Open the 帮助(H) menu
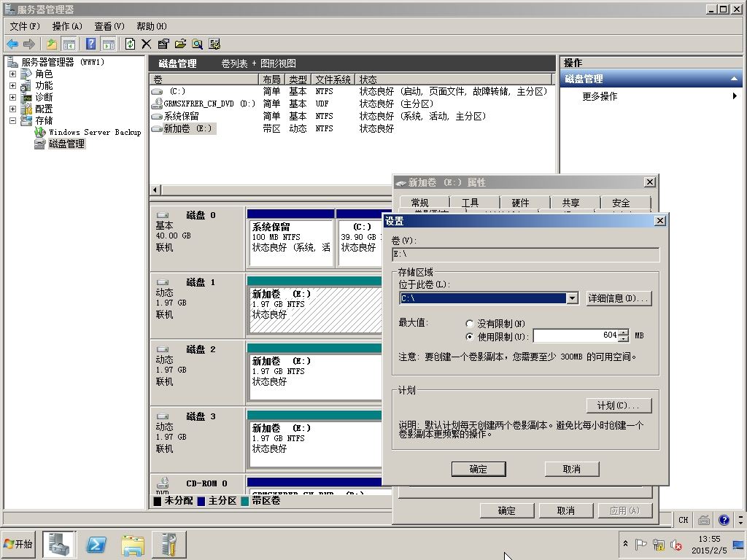Image resolution: width=747 pixels, height=560 pixels. tap(152, 26)
